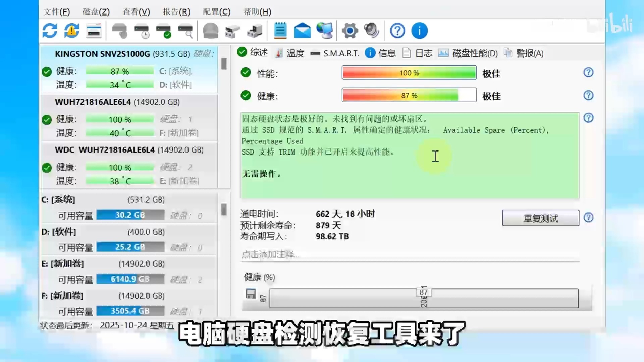This screenshot has width=644, height=362.
Task: Click the blue info about icon
Action: point(419,31)
